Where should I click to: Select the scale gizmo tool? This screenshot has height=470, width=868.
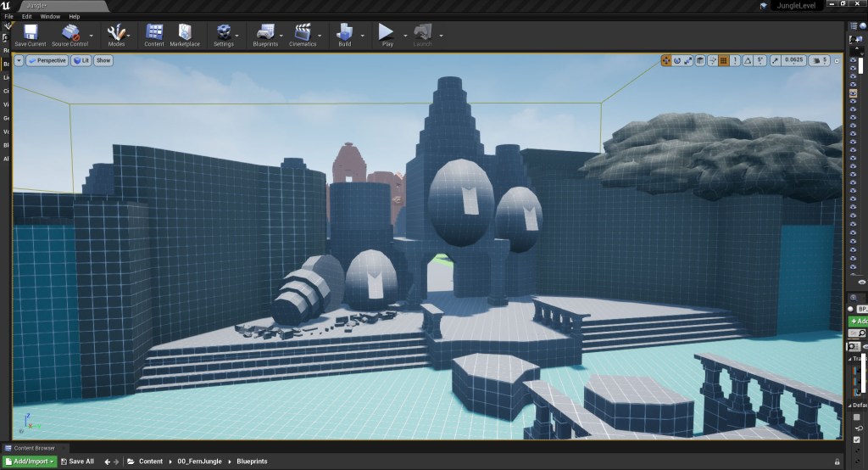(688, 60)
